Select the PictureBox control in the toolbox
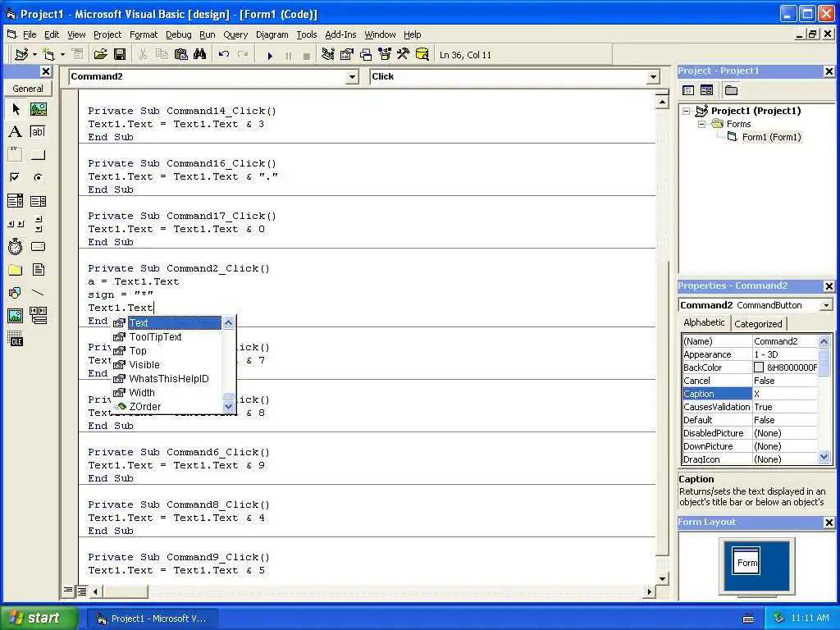840x630 pixels. click(38, 109)
